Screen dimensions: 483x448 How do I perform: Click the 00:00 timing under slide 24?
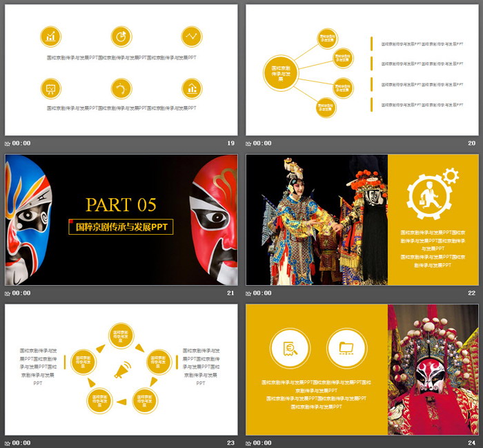pyautogui.click(x=263, y=442)
